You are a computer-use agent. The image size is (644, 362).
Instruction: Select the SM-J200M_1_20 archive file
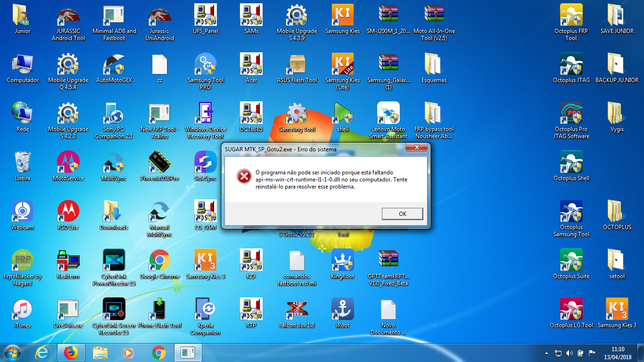pyautogui.click(x=388, y=19)
